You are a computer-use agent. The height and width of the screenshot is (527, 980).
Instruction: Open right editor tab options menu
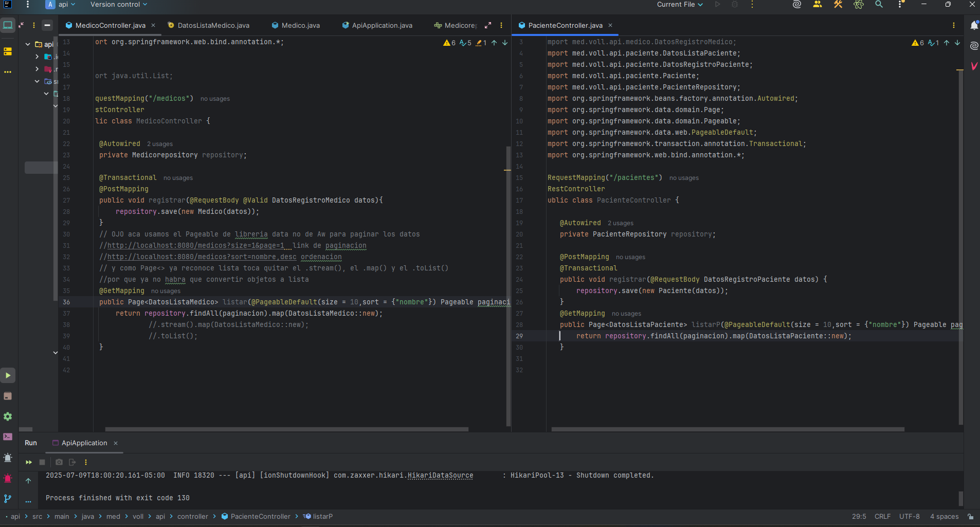[954, 25]
